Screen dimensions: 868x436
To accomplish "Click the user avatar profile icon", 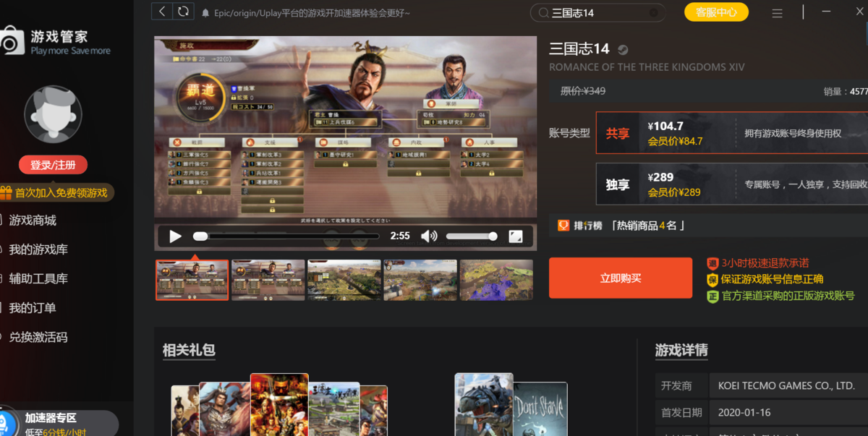I will click(x=53, y=114).
